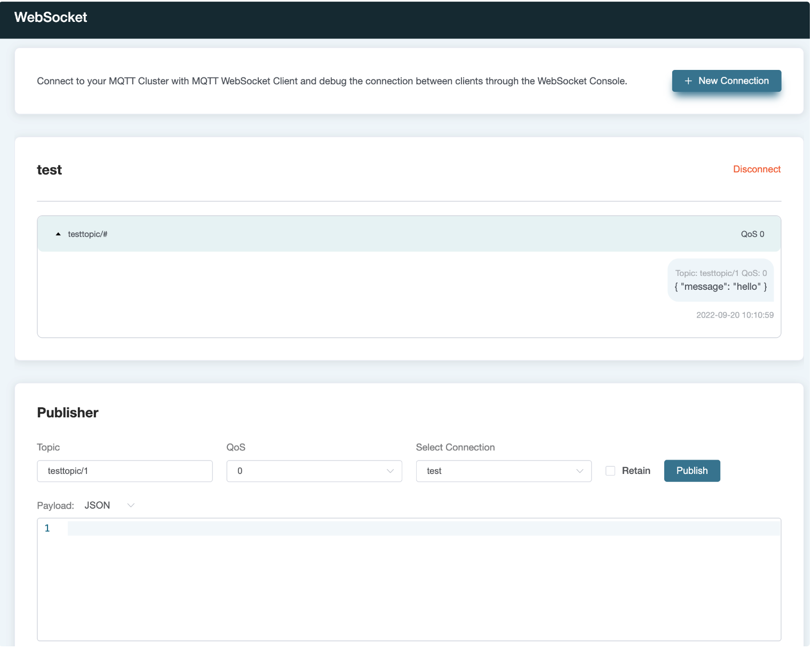Viewport: 812px width, 649px height.
Task: Create a New Connection
Action: pos(726,81)
